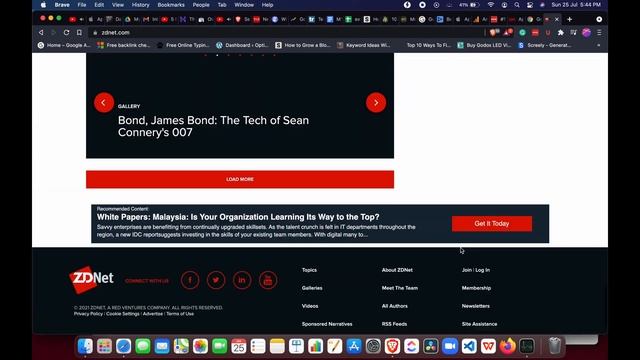Click the ZDNet logo in footer
640x360 pixels.
pyautogui.click(x=91, y=280)
